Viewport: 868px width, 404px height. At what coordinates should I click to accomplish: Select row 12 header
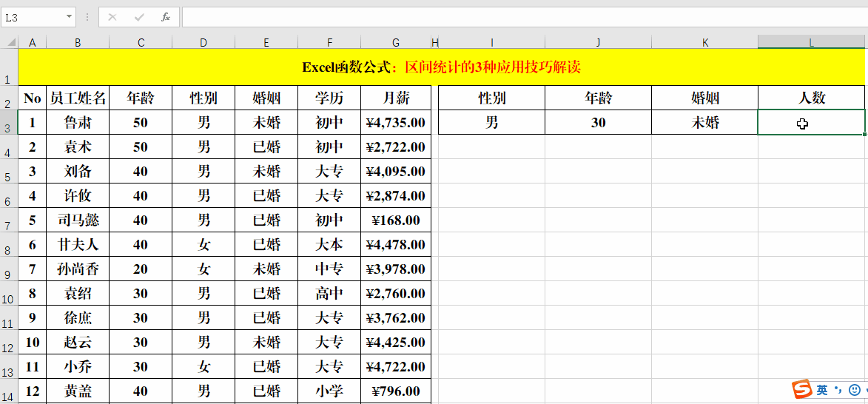[x=9, y=342]
